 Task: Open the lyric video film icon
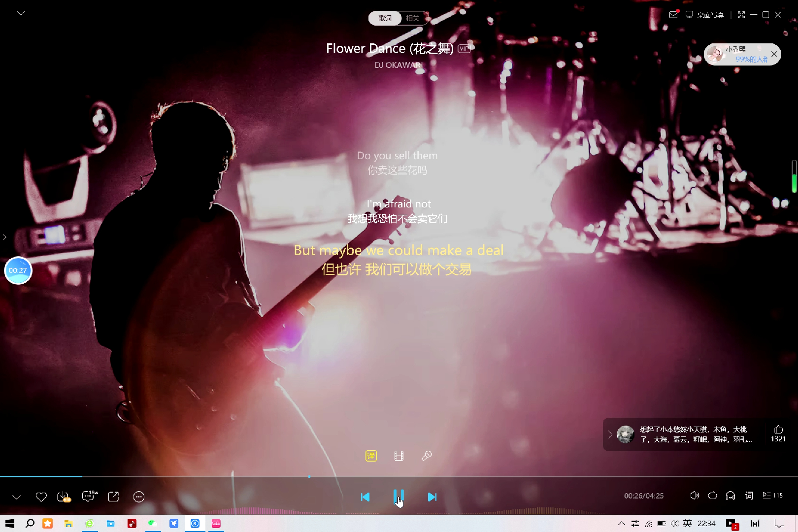click(x=399, y=456)
